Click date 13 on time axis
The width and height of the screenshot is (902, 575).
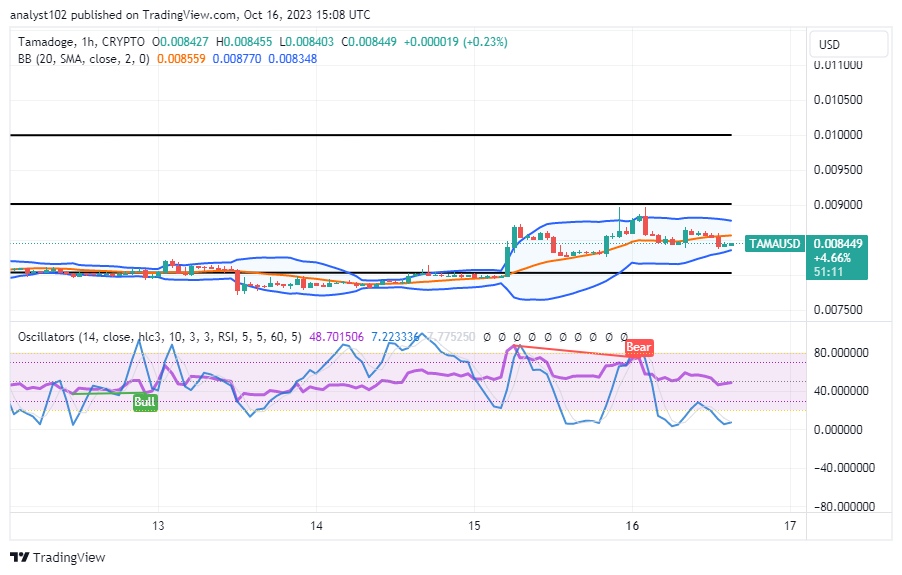158,526
